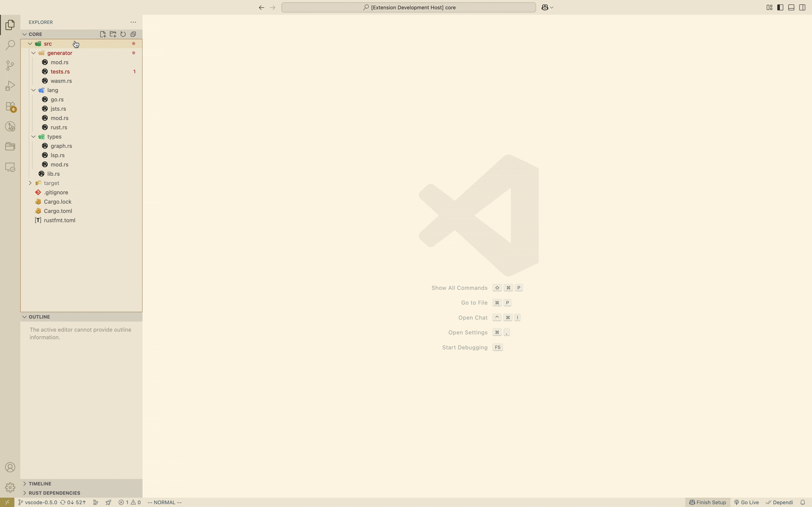Viewport: 812px width, 507px height.
Task: Click Finish Setup in status bar
Action: (707, 502)
